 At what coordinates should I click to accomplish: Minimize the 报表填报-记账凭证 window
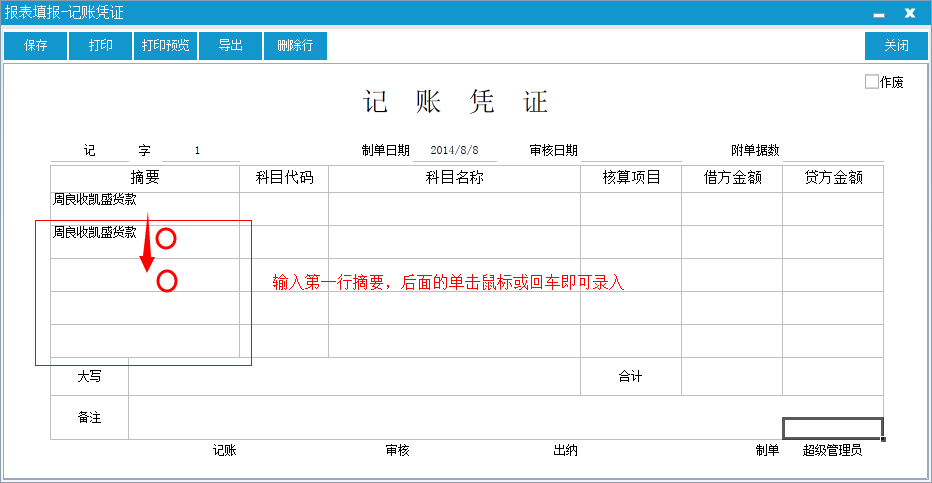(879, 14)
